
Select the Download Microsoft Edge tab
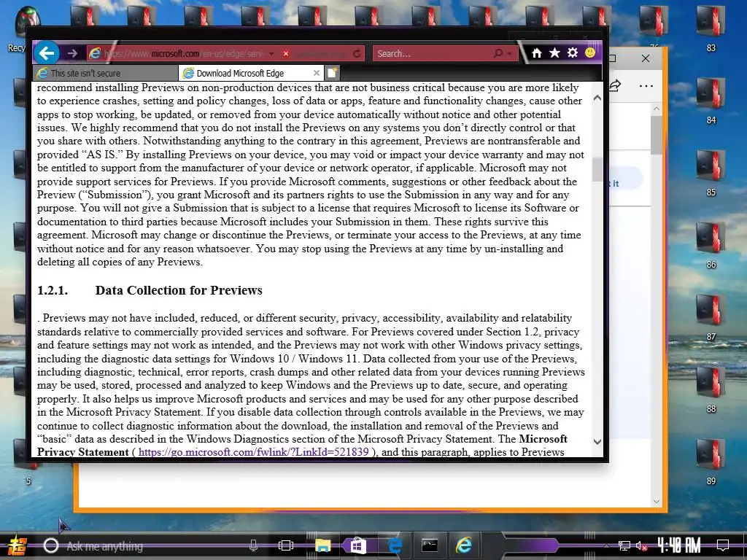(x=251, y=73)
